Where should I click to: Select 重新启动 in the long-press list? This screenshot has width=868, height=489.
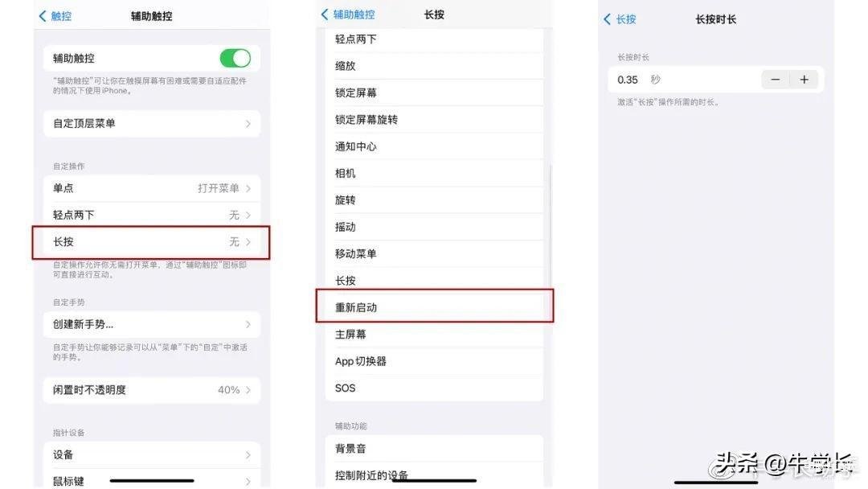(x=434, y=307)
